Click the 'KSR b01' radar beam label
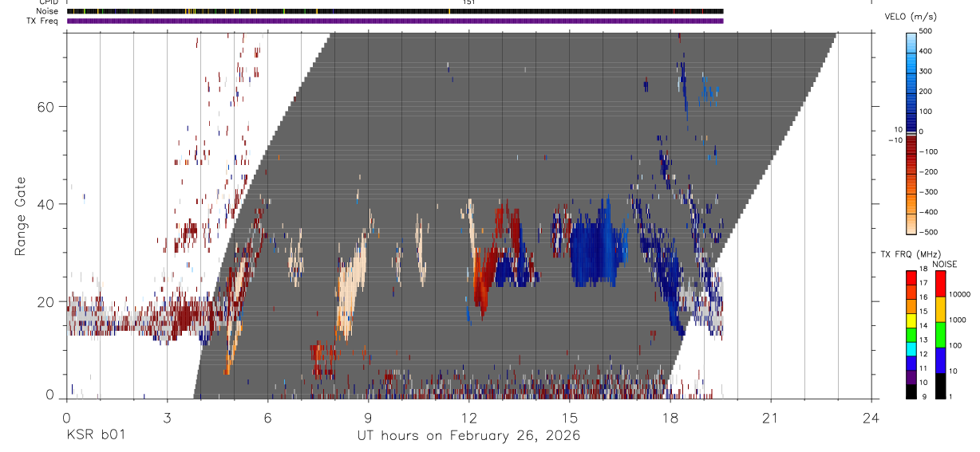Image resolution: width=980 pixels, height=452 pixels. point(95,436)
